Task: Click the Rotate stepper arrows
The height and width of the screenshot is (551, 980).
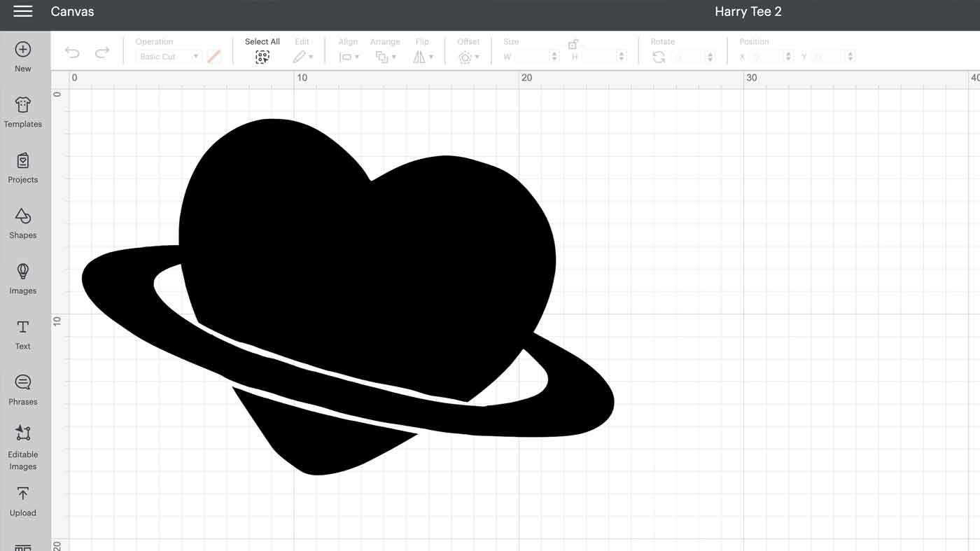Action: pos(710,57)
